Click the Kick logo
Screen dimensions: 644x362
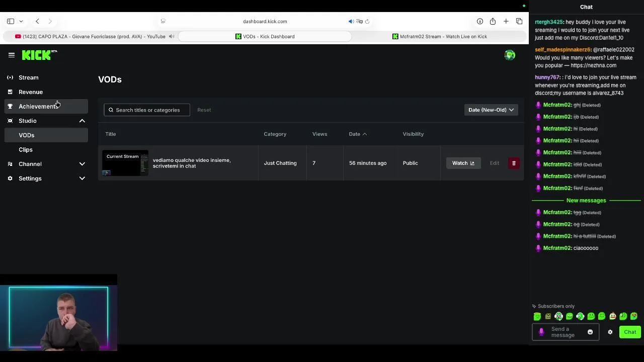click(39, 55)
